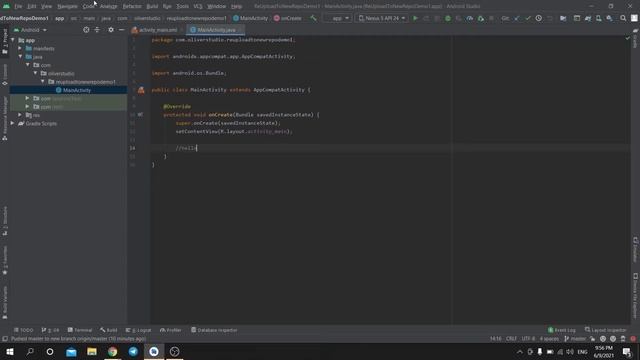Viewport: 640px width, 360px height.
Task: Open Chrome from the taskbar
Action: (x=112, y=351)
